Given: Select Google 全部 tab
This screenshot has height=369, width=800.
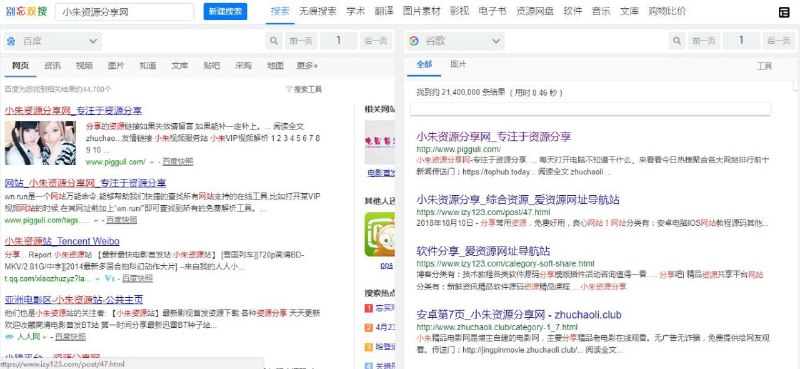Looking at the screenshot, I should (424, 64).
